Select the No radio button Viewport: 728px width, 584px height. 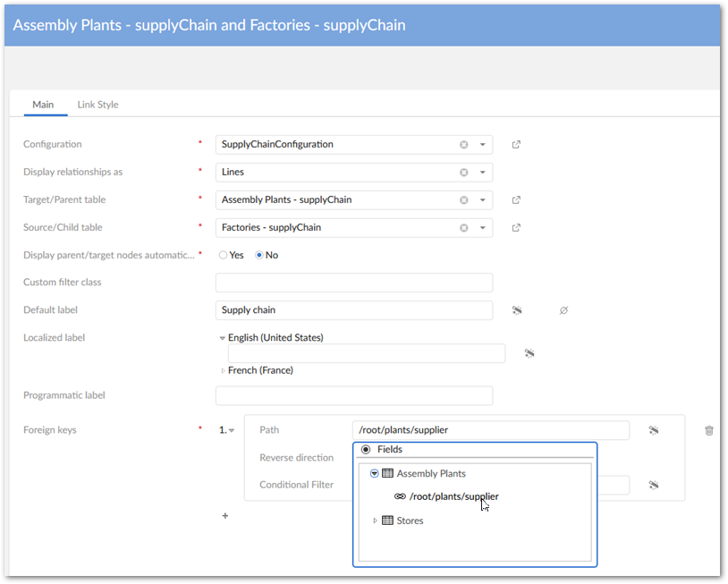[259, 255]
